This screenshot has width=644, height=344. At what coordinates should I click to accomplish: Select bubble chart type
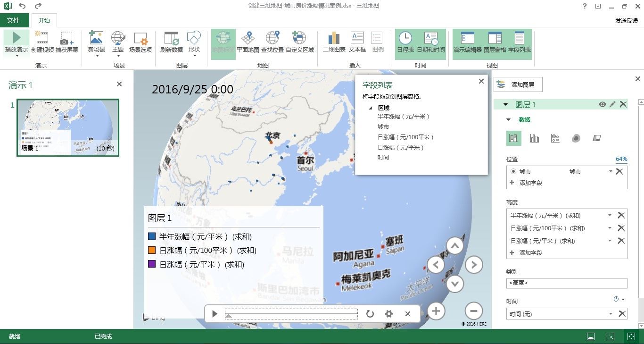tap(555, 138)
